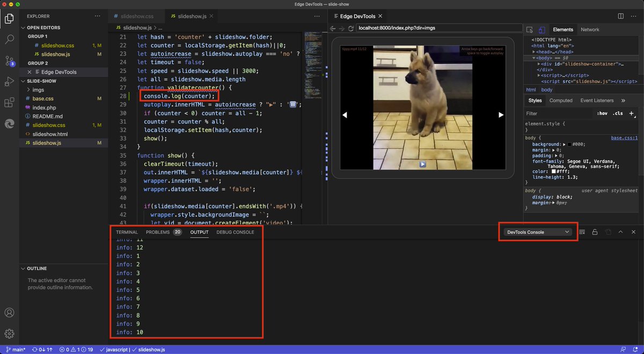The height and width of the screenshot is (354, 644).
Task: Open the Run and Debug view
Action: (x=9, y=82)
